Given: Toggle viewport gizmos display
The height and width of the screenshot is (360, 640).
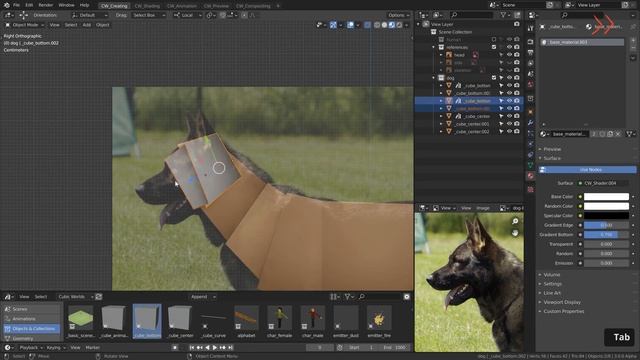Looking at the screenshot, I should pos(333,25).
